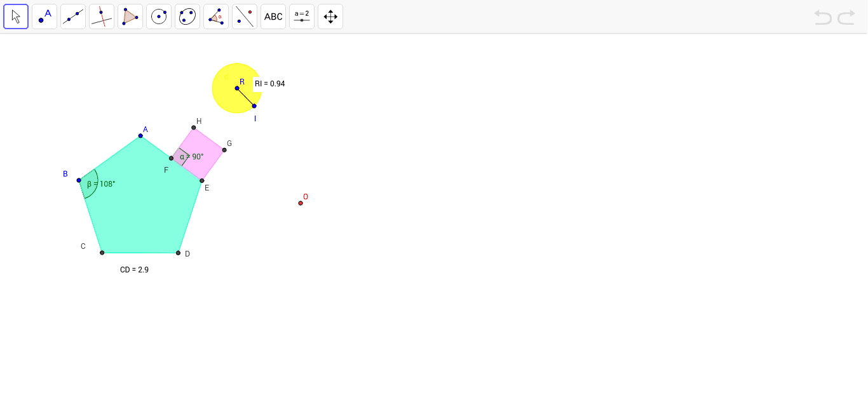Screen dimensions: 868x407
Task: Select the Move arrow tool
Action: [16, 17]
